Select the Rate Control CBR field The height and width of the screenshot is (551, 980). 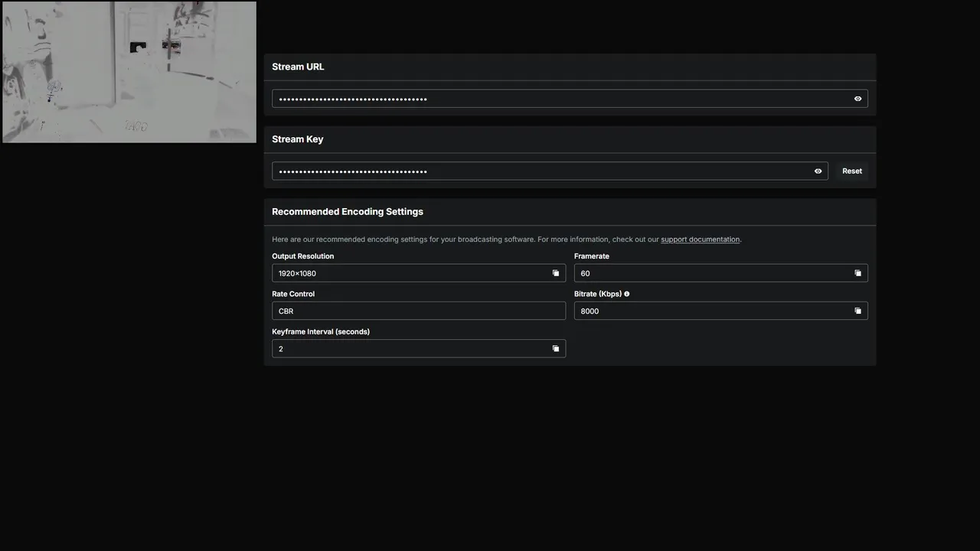[x=418, y=311]
